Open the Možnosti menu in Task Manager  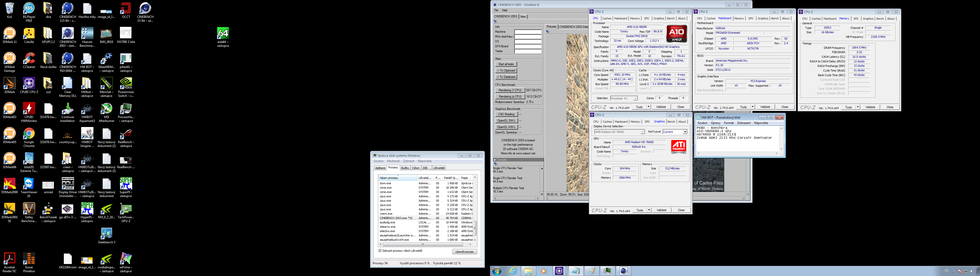(x=393, y=161)
